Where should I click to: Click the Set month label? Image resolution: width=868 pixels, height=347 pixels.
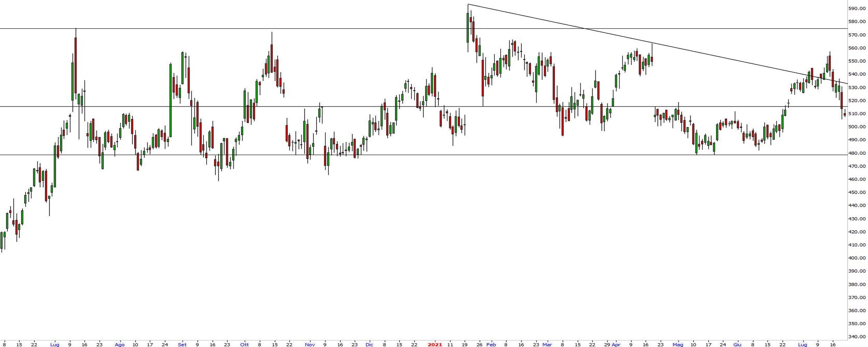coord(182,345)
